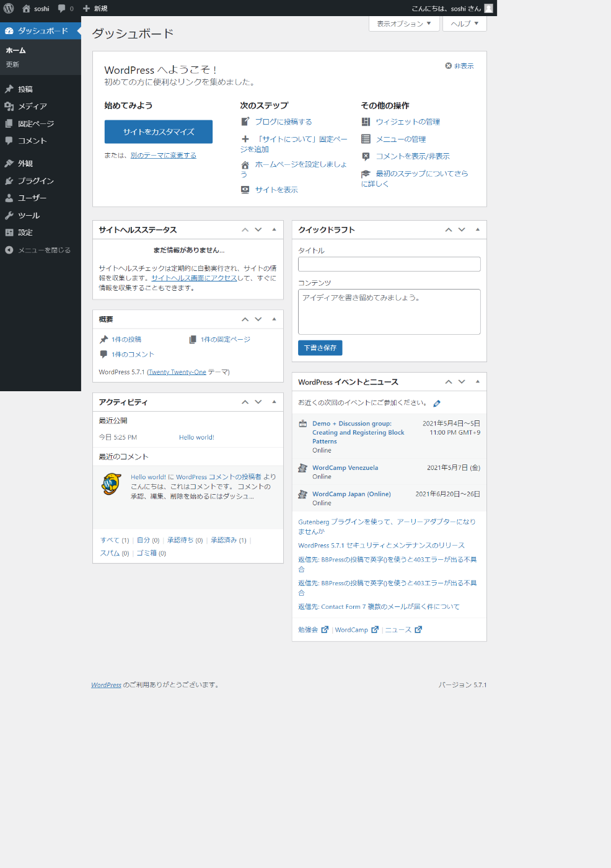Collapse the 概要 panel toggle arrow
The height and width of the screenshot is (868, 611).
coord(274,319)
